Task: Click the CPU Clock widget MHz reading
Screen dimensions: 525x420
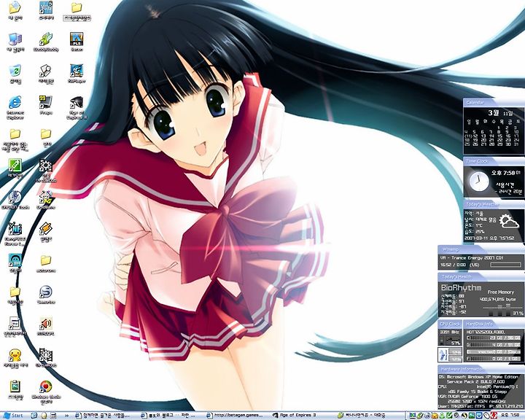Action: (449, 332)
